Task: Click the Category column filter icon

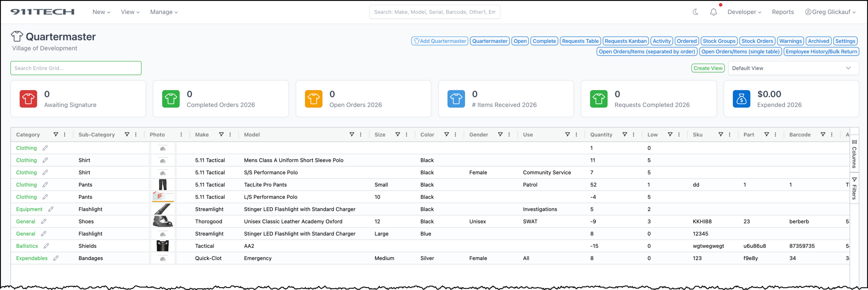Action: 56,134
